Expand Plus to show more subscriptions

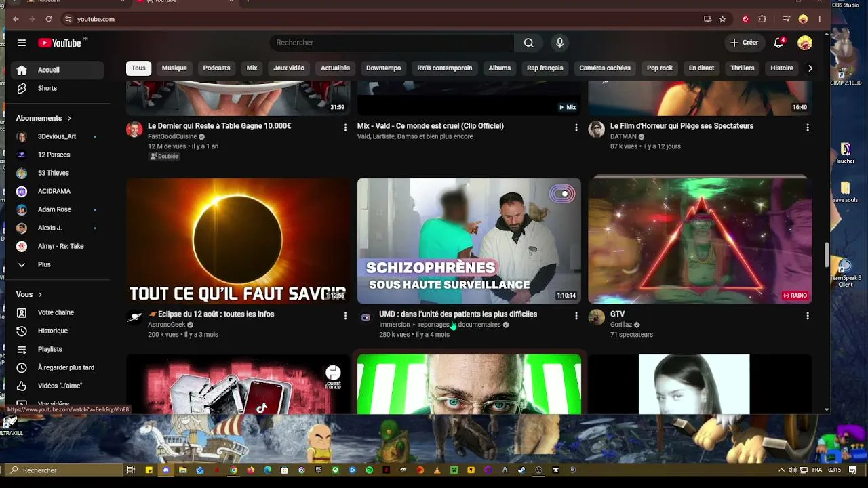[58, 264]
